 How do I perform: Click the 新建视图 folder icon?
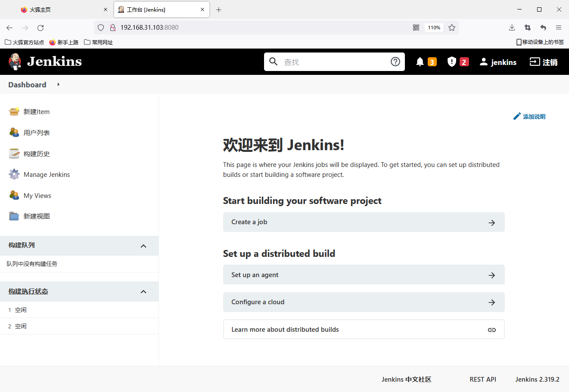[x=14, y=216]
